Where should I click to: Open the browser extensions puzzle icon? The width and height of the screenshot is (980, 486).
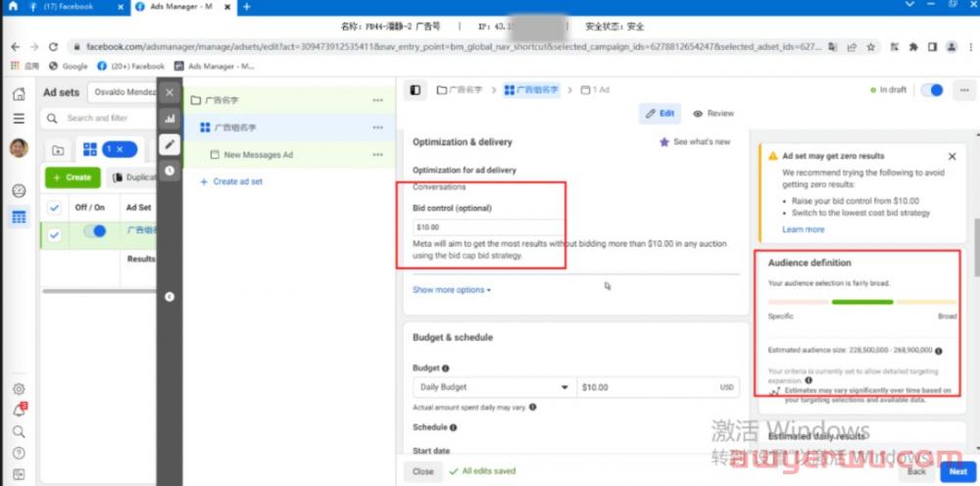[x=913, y=47]
